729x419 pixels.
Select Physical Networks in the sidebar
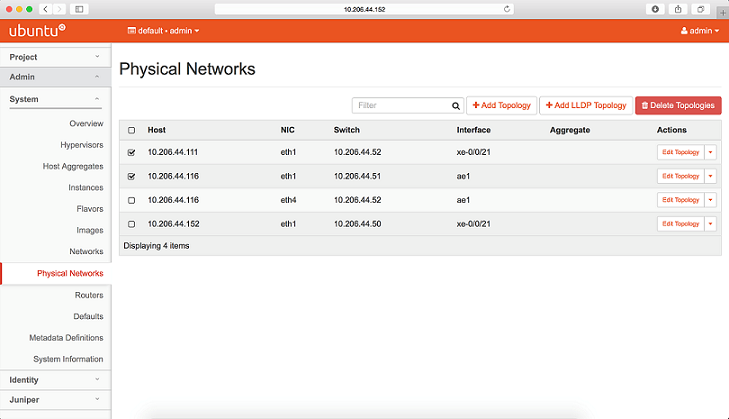tap(70, 273)
